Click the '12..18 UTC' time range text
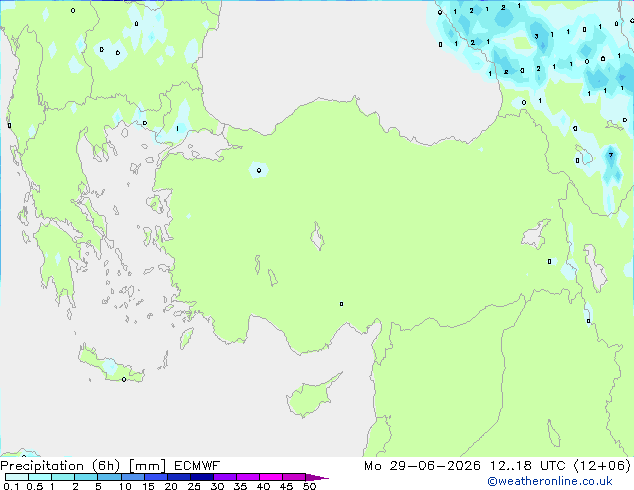Viewport: 634px width, 490px height. [x=527, y=466]
